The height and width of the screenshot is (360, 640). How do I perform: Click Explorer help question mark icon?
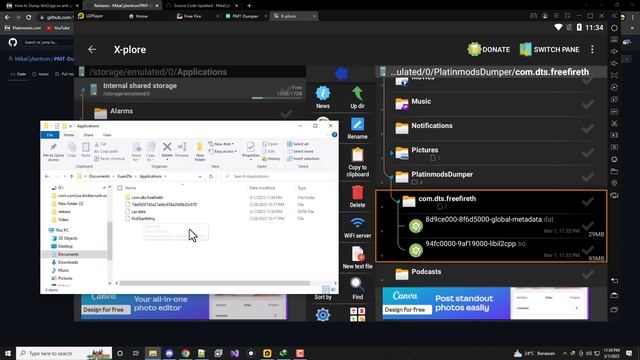(334, 135)
